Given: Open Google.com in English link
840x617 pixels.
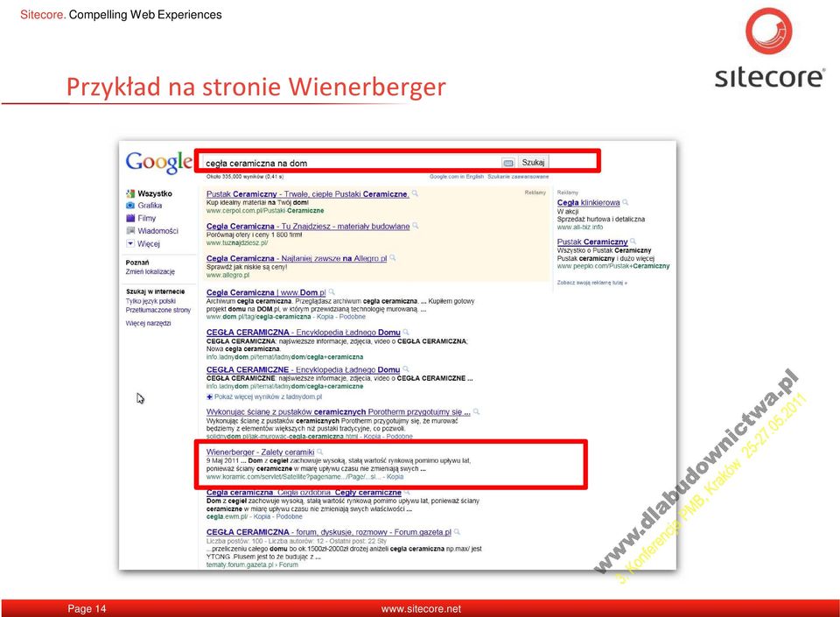Looking at the screenshot, I should tap(457, 176).
